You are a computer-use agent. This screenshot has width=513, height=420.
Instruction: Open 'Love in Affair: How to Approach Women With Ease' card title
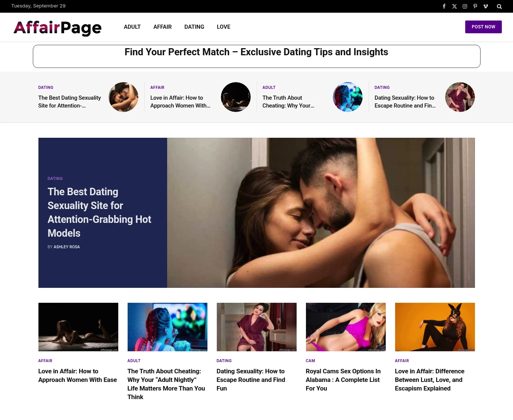[x=78, y=376]
